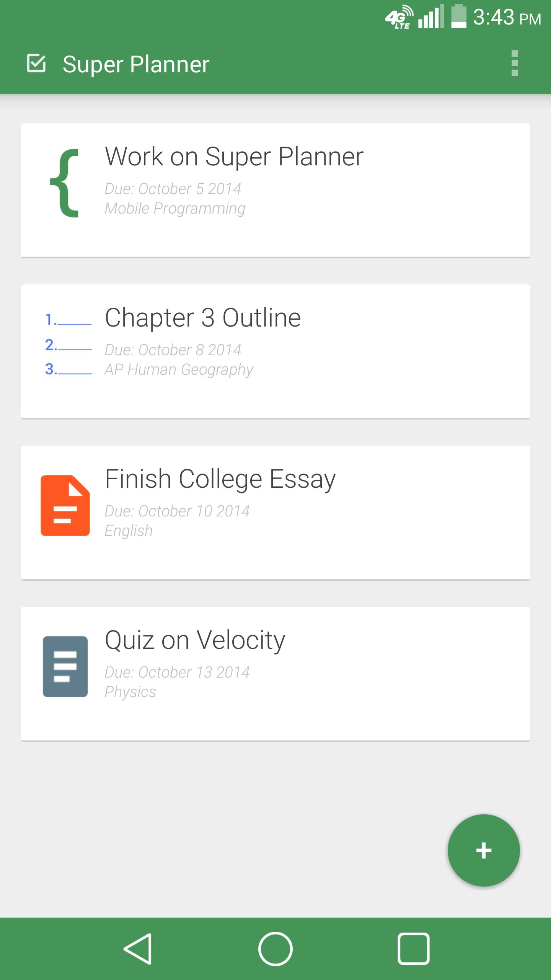This screenshot has height=980, width=551.
Task: Open the three-dot overflow menu
Action: point(515,63)
